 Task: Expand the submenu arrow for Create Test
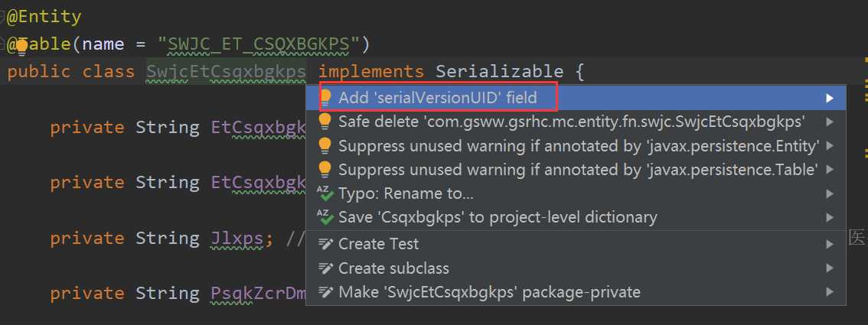(829, 244)
